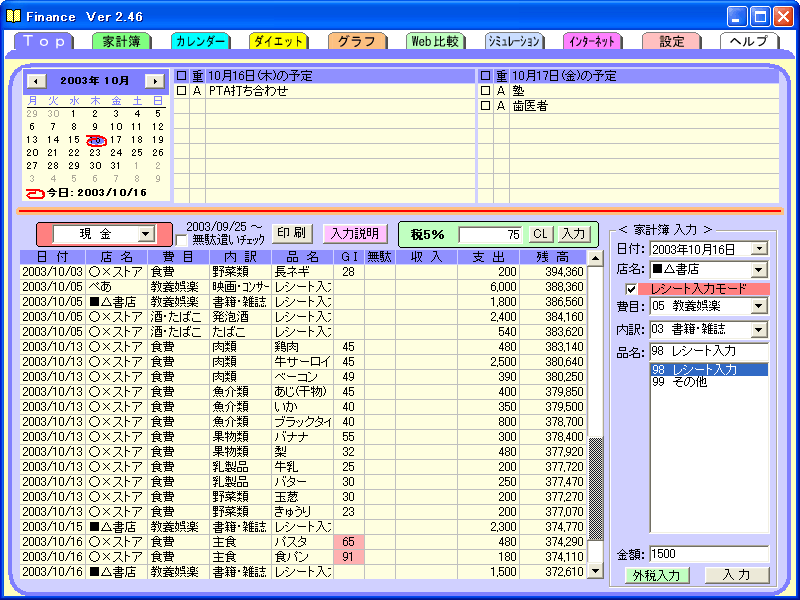
Task: Check the 塾 schedule checkbox
Action: [485, 91]
